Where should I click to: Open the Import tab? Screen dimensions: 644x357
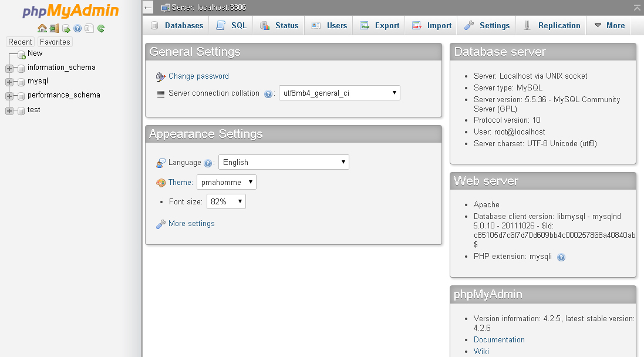pyautogui.click(x=431, y=25)
